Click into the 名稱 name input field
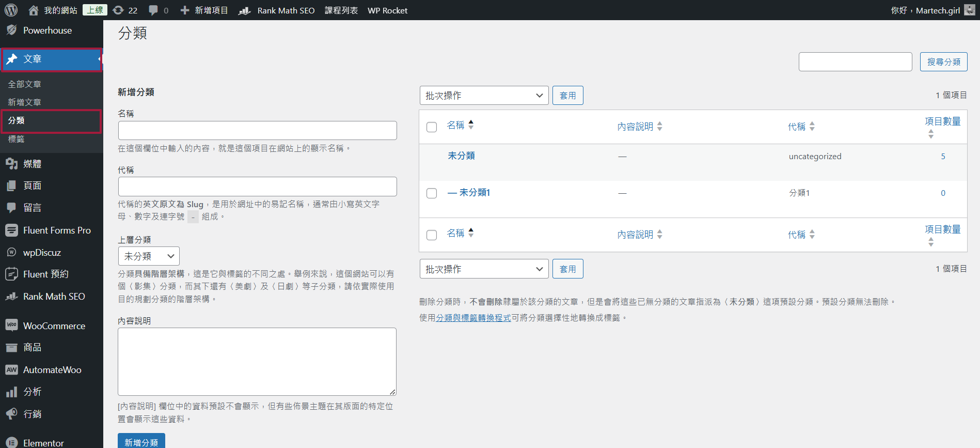The image size is (980, 448). pyautogui.click(x=257, y=131)
